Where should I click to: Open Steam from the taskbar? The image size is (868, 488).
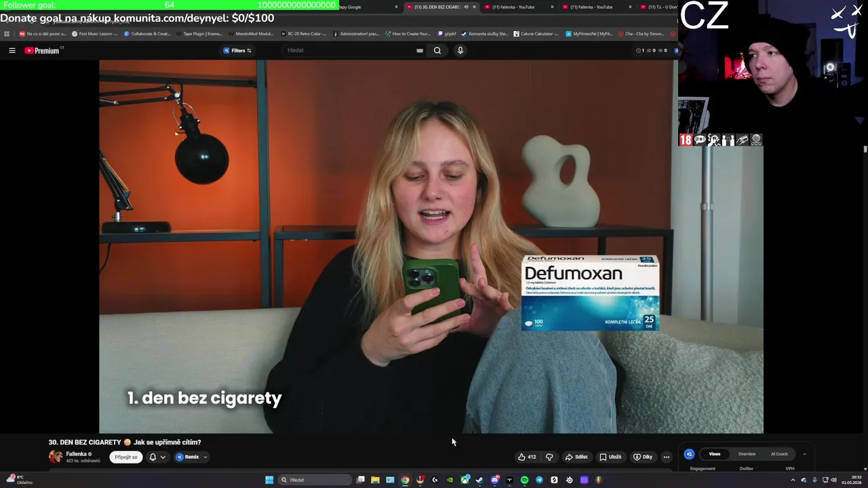479,480
